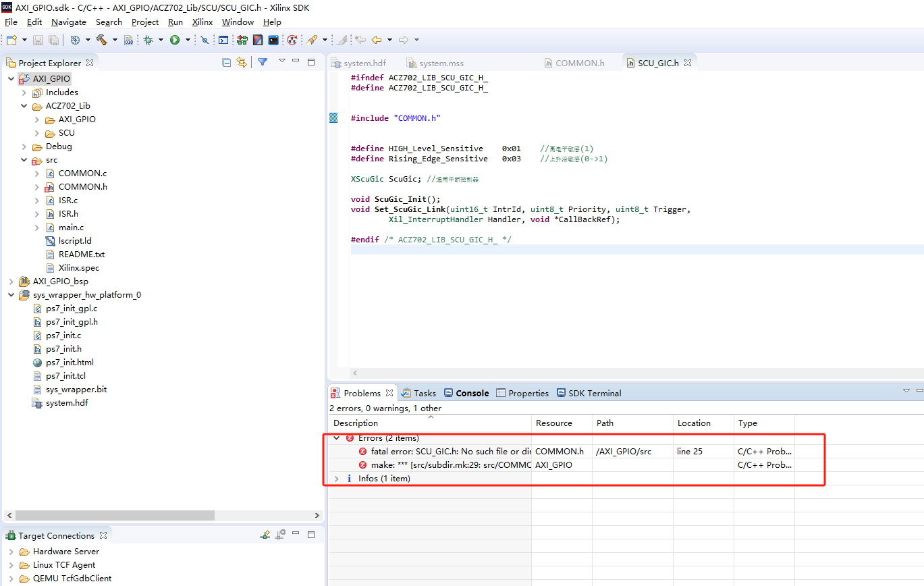
Task: Select main.c in Project Explorer
Action: 71,228
